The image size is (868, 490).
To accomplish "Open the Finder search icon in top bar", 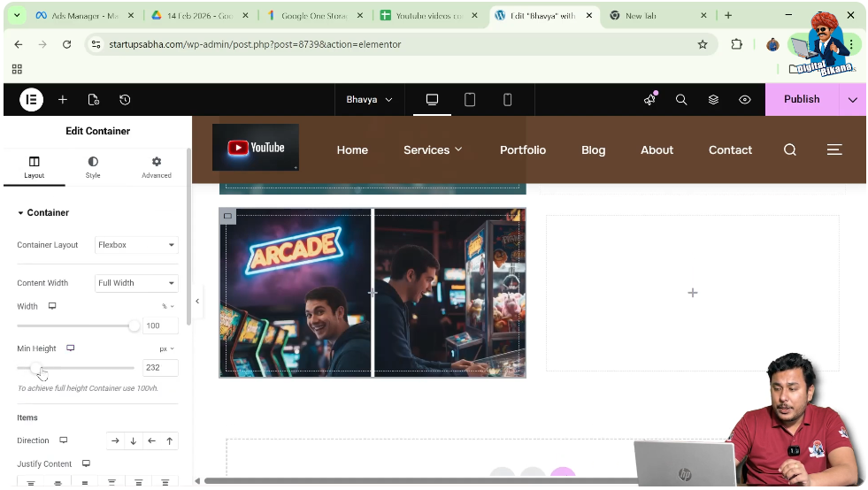I will (x=681, y=100).
